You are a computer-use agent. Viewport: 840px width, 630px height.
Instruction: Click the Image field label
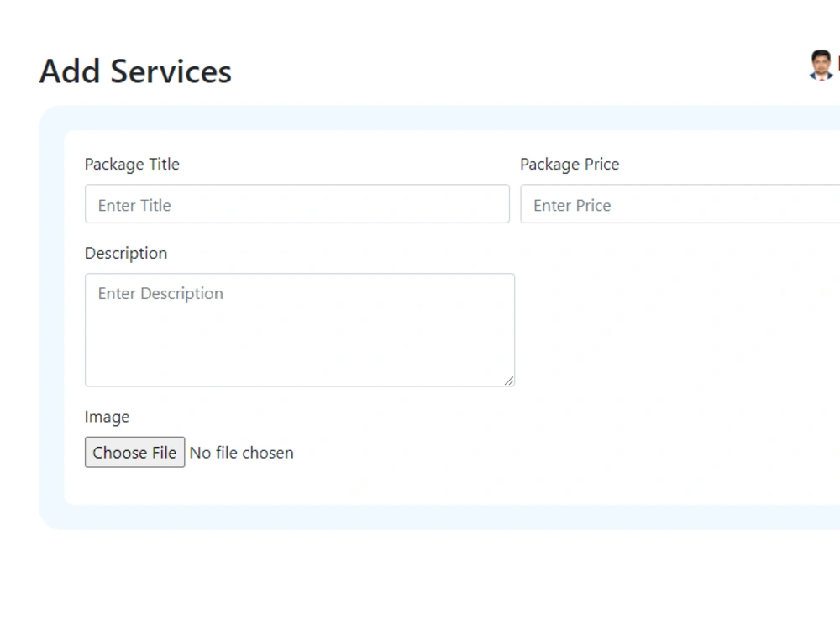pyautogui.click(x=108, y=417)
